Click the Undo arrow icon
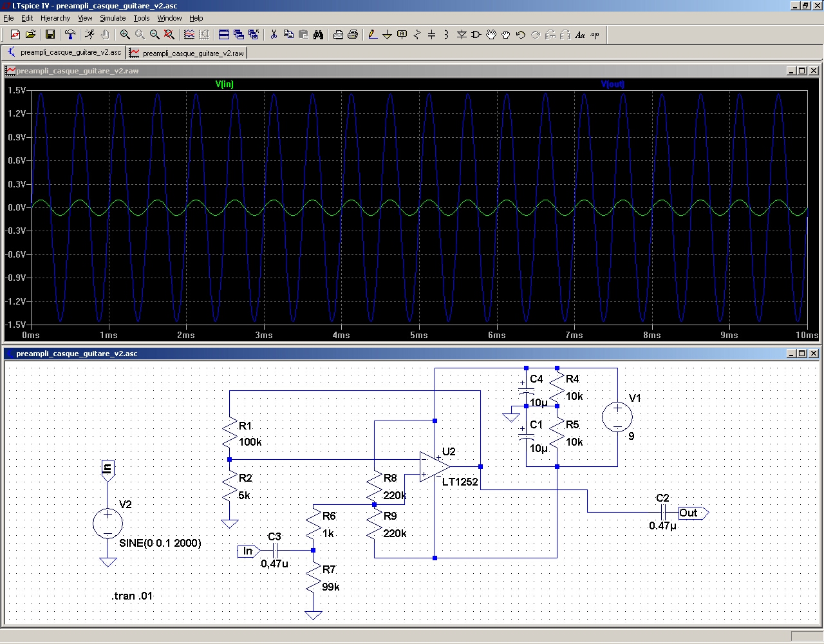 coord(520,35)
